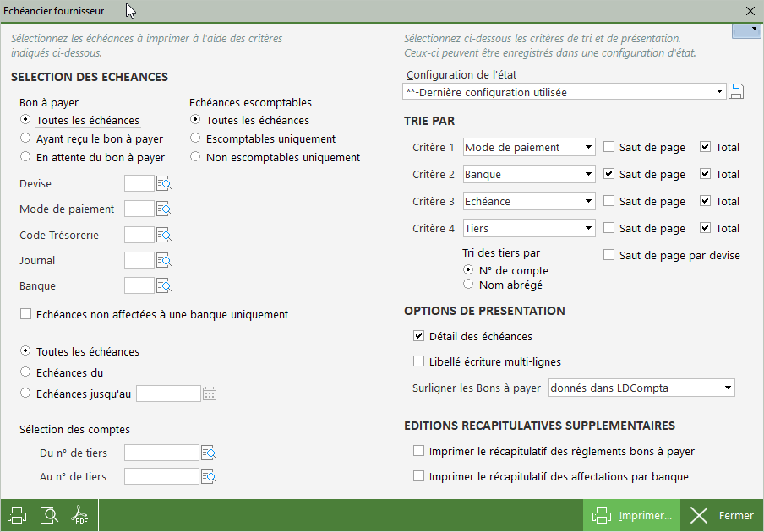Screen dimensions: 764x532
Task: Open the Du n° de tiers lookup icon
Action: coord(209,453)
